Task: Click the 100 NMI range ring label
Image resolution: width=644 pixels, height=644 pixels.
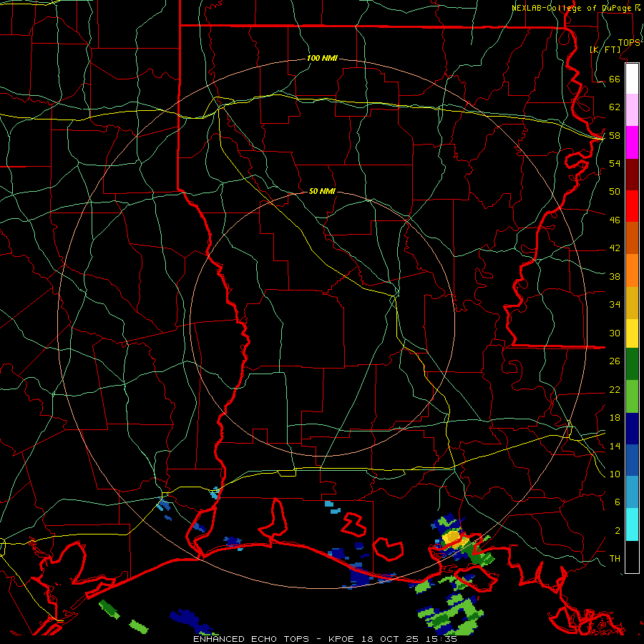Action: (322, 58)
